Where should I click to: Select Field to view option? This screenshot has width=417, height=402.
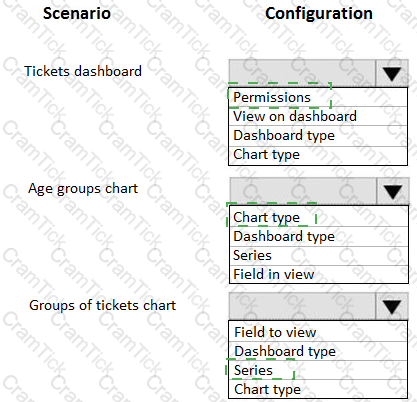point(318,332)
